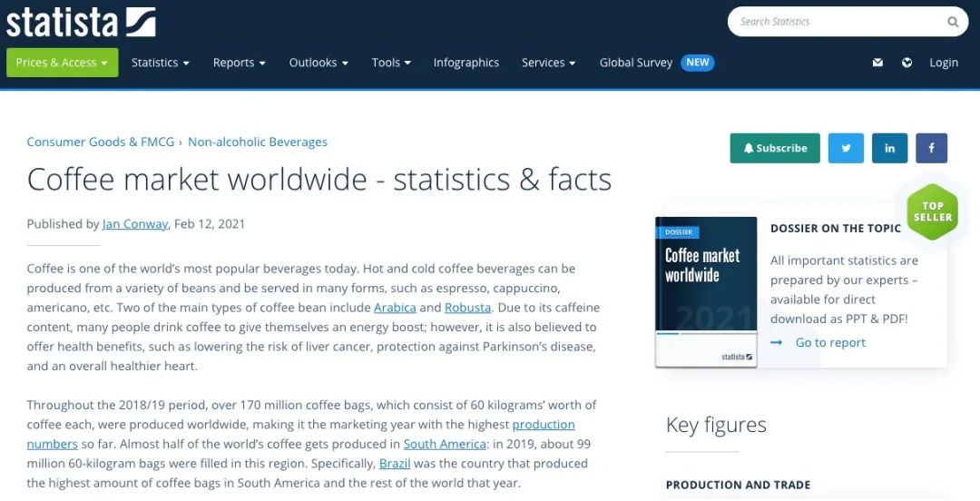Screen dimensions: 980x501
Task: Expand the Reports menu
Action: 239,63
